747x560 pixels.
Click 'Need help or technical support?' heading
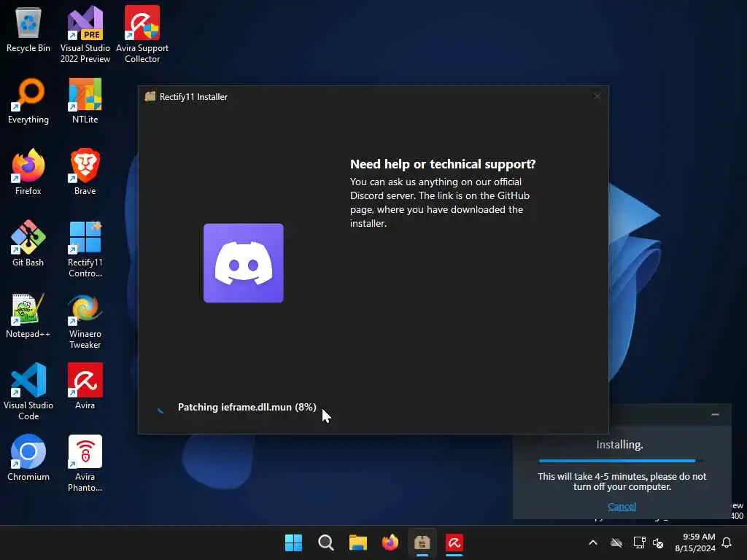click(443, 164)
